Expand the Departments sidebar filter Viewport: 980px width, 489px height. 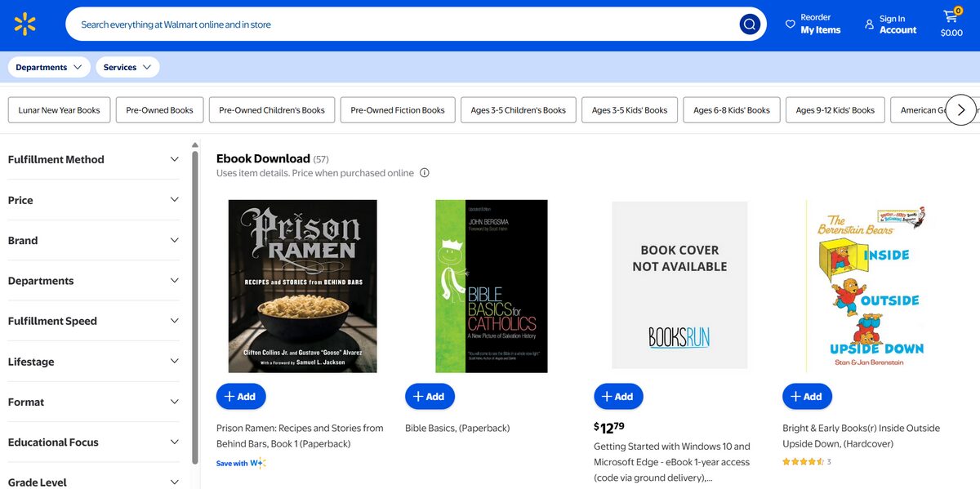pyautogui.click(x=93, y=281)
